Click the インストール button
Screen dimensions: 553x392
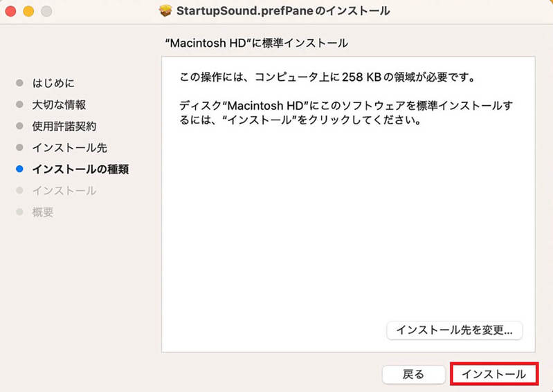493,374
